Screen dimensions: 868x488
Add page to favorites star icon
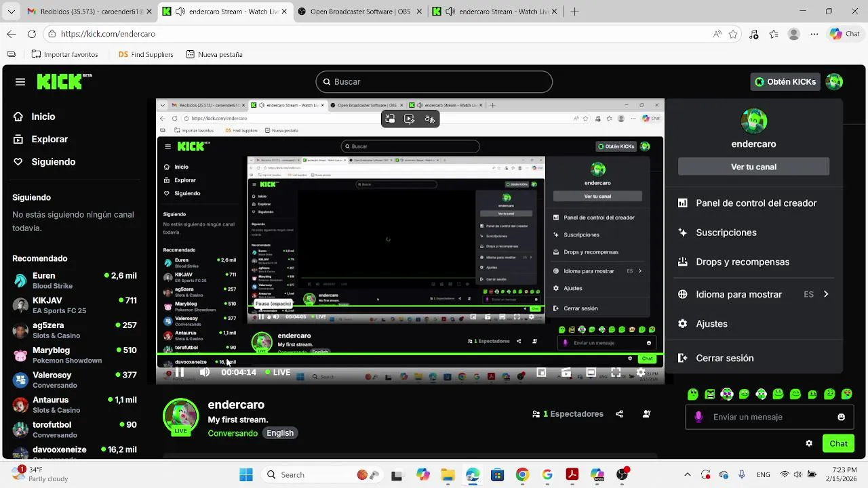click(733, 34)
